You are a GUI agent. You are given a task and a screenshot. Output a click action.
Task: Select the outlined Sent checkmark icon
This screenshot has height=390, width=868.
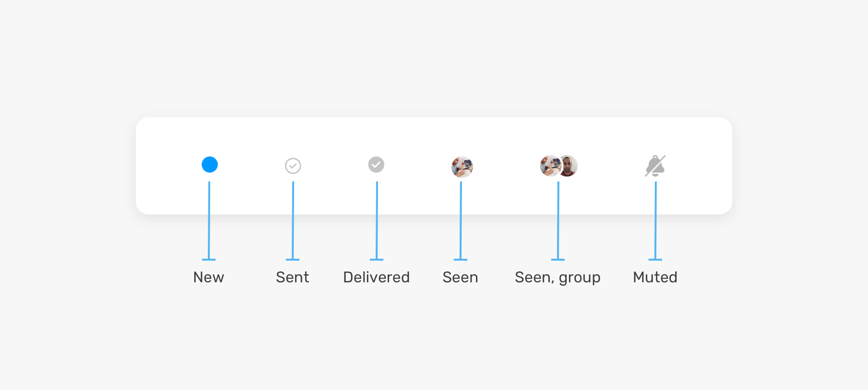[293, 166]
